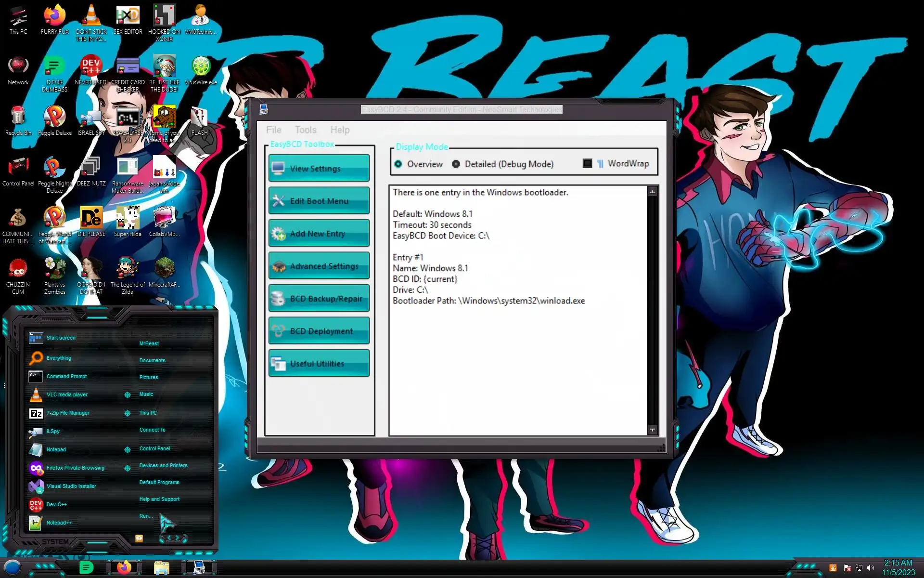Open BCD Backup/Repair section
The width and height of the screenshot is (924, 578).
(x=319, y=299)
